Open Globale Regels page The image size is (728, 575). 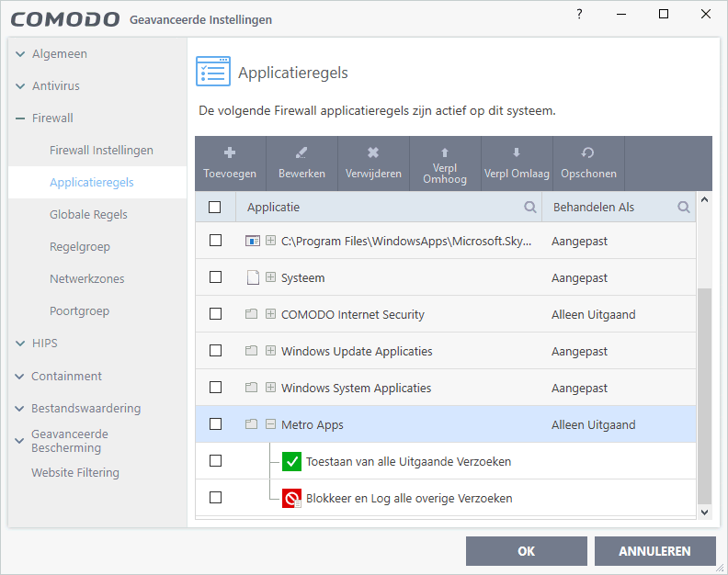88,214
